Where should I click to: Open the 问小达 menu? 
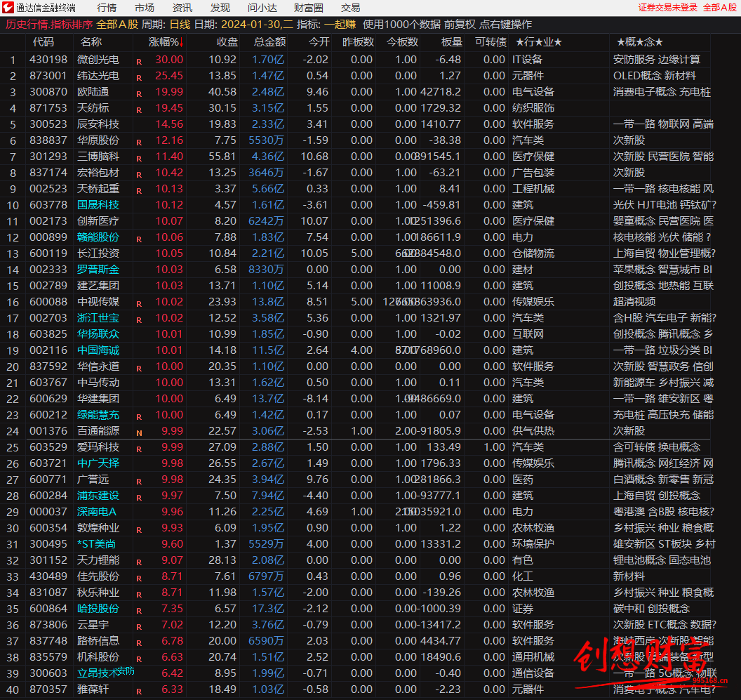coord(262,8)
